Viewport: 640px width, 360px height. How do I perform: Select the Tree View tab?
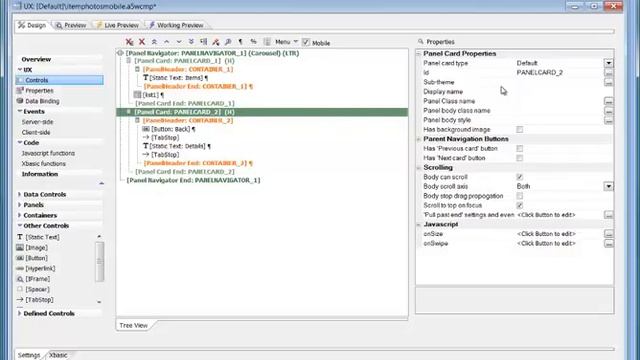click(133, 326)
